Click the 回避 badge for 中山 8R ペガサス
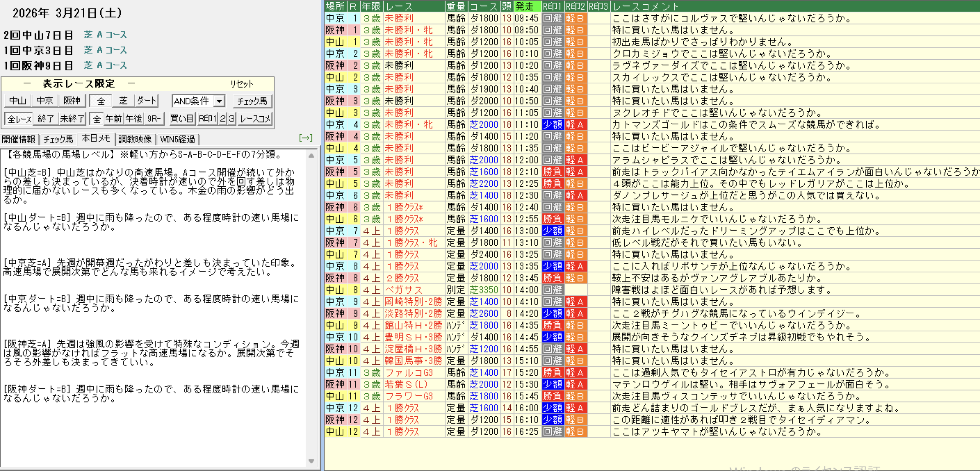 point(552,290)
